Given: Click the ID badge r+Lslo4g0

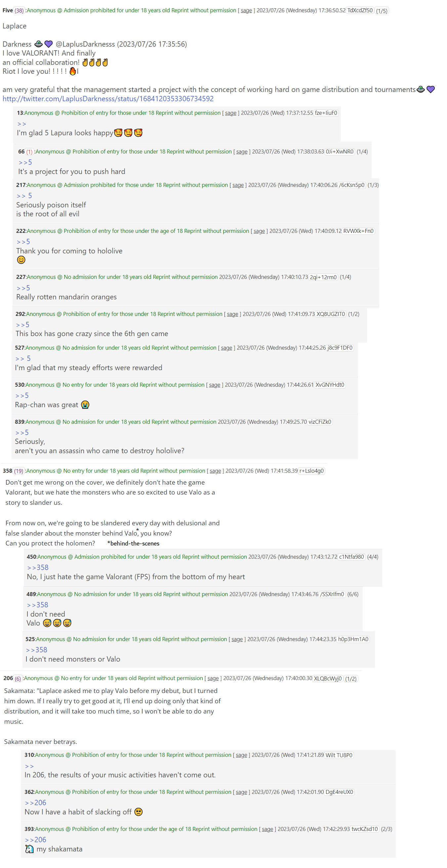Looking at the screenshot, I should (x=311, y=471).
